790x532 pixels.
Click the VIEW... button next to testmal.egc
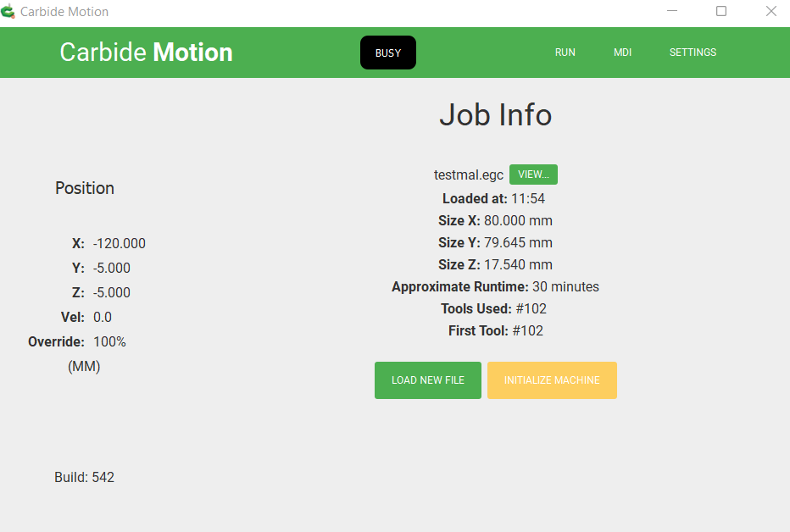tap(533, 175)
